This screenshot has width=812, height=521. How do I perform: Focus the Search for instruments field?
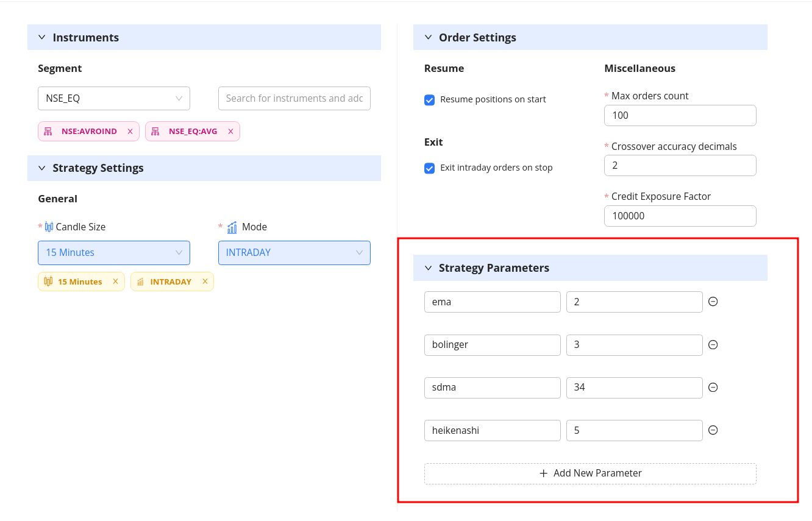294,98
